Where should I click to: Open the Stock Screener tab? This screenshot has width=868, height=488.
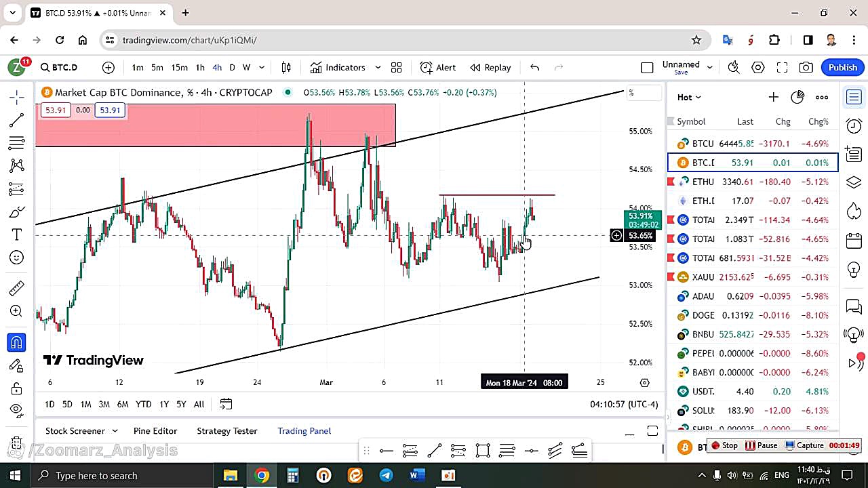(75, 431)
